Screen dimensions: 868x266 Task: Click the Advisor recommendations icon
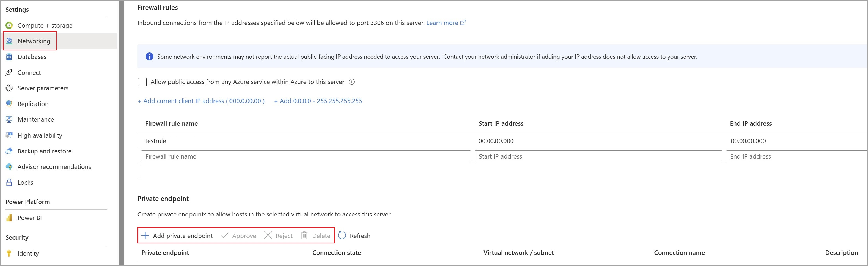tap(9, 167)
